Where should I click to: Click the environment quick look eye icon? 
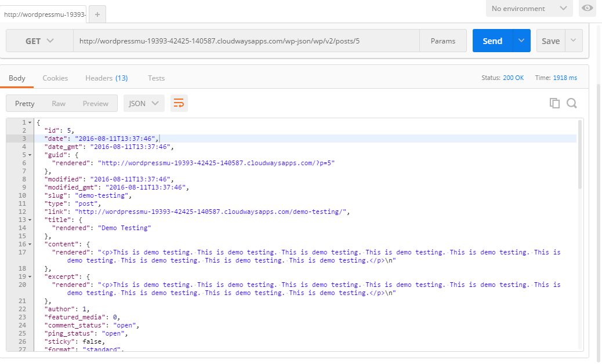tap(587, 8)
